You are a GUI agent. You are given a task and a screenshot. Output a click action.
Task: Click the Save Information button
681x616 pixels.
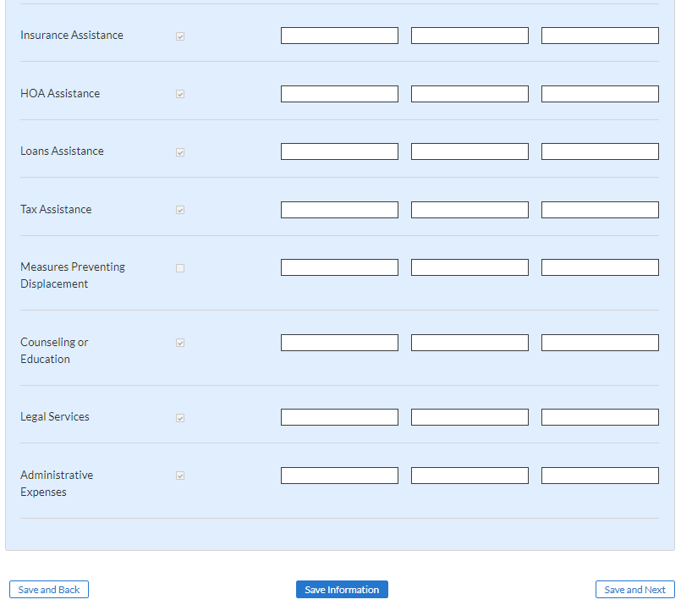342,590
